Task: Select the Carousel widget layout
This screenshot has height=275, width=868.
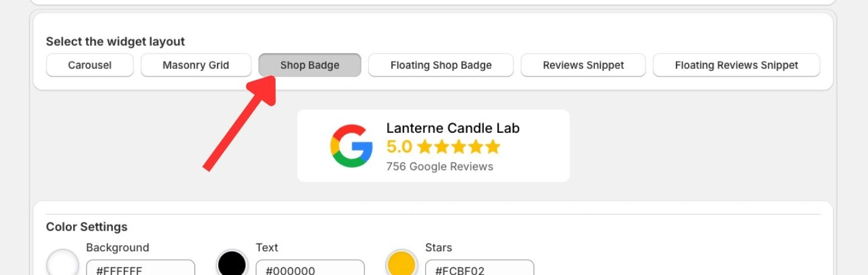Action: 90,65
